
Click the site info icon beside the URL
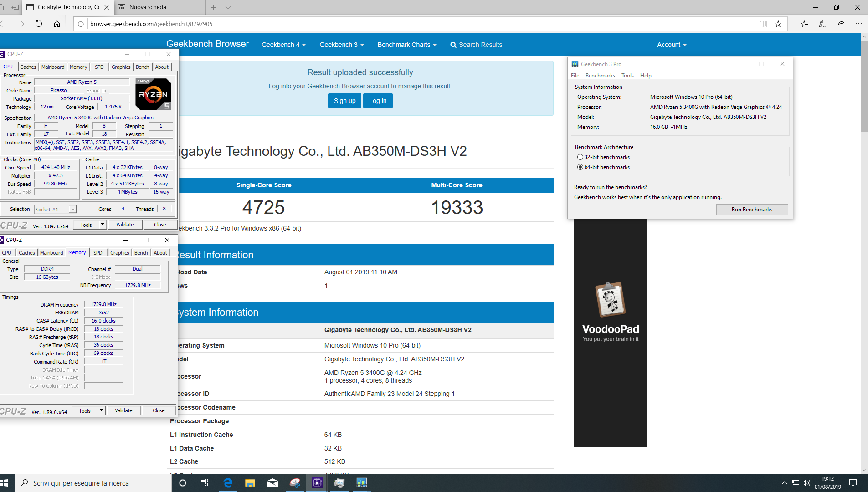[x=81, y=24]
